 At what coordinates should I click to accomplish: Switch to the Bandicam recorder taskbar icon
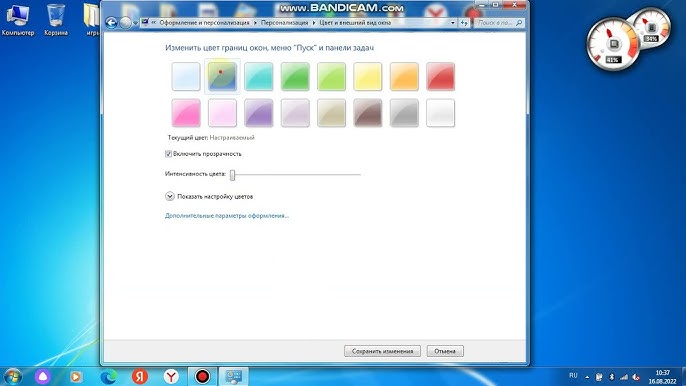tap(202, 376)
